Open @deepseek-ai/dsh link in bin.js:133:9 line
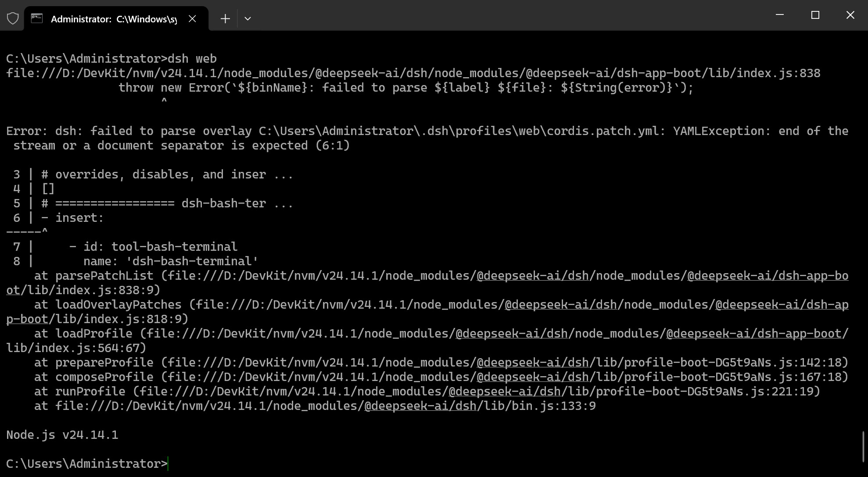The height and width of the screenshot is (477, 868). click(x=420, y=406)
